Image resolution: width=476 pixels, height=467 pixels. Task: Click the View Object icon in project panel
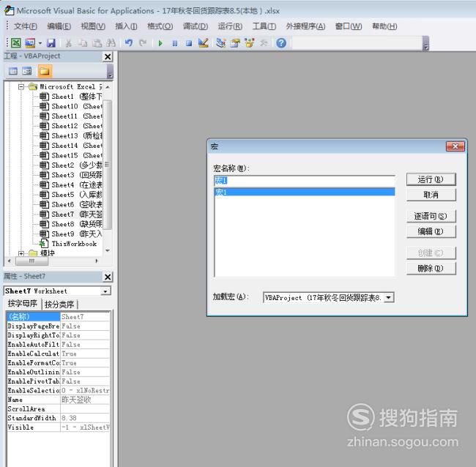tap(27, 72)
